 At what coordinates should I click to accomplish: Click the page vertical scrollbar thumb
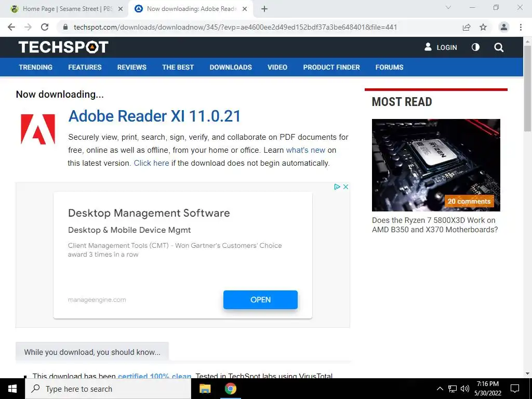coord(527,88)
